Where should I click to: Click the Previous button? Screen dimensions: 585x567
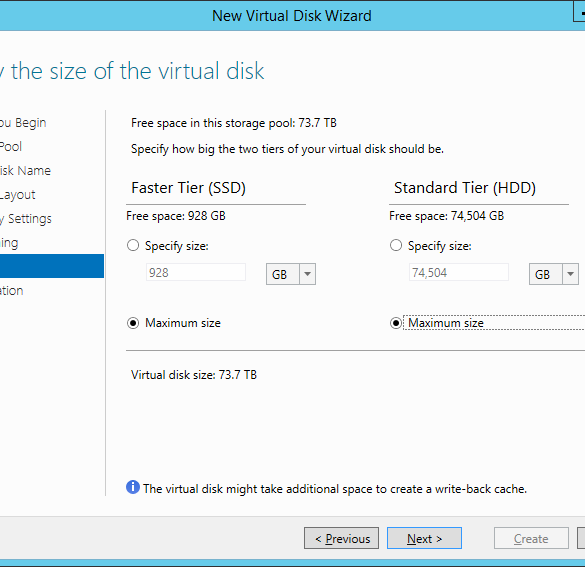pos(341,538)
